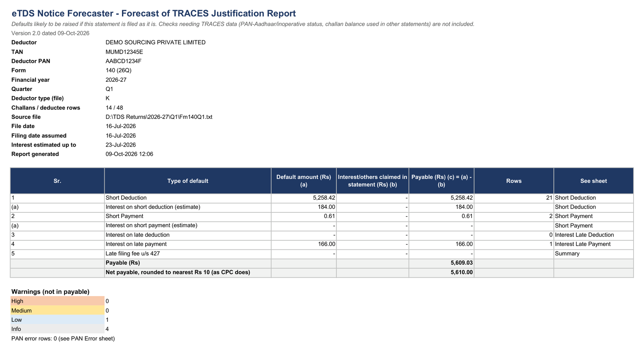Click the 'Late filing fee u/s 427' cell
The width and height of the screenshot is (644, 348).
click(188, 253)
